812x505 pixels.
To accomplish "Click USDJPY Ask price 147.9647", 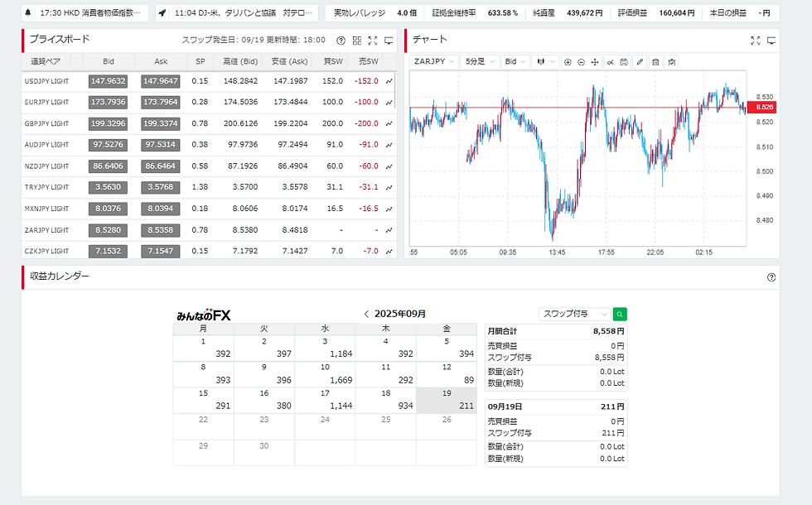I will (161, 81).
